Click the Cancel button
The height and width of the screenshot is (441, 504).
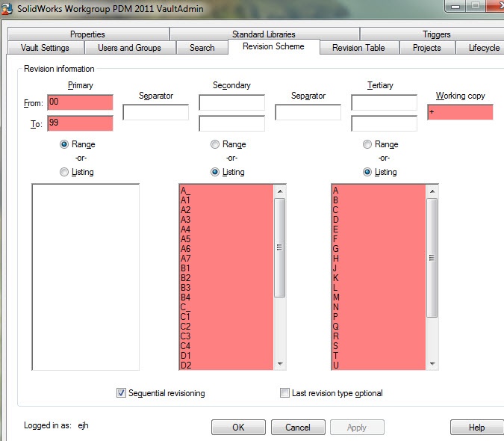[x=298, y=427]
